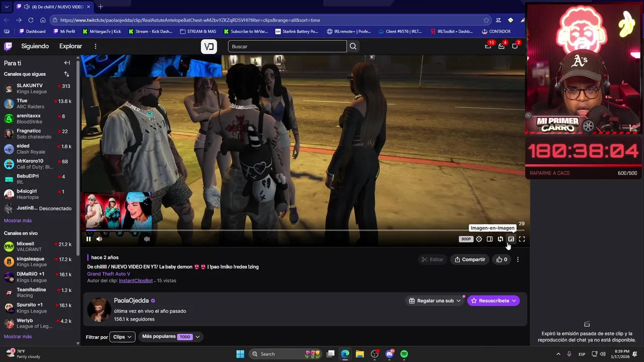Image resolution: width=644 pixels, height=362 pixels.
Task: Open File Explorer from the taskbar
Action: (360, 354)
